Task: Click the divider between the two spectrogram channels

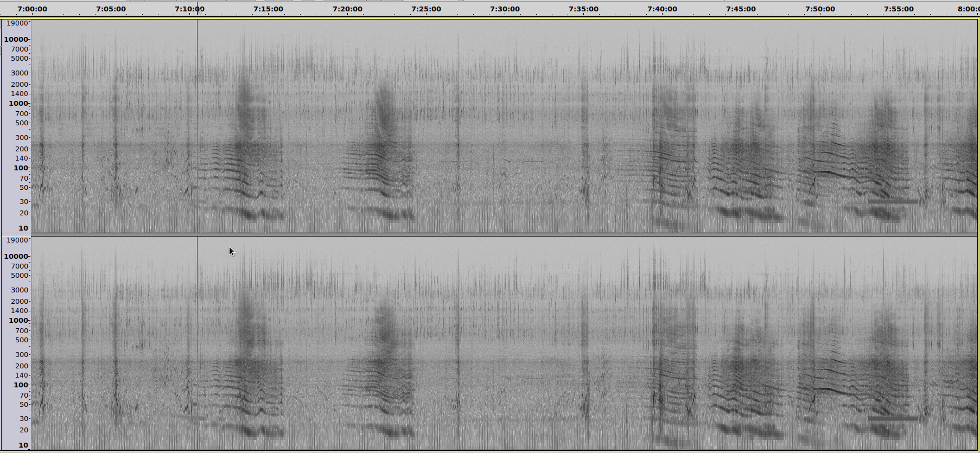Action: coord(488,234)
